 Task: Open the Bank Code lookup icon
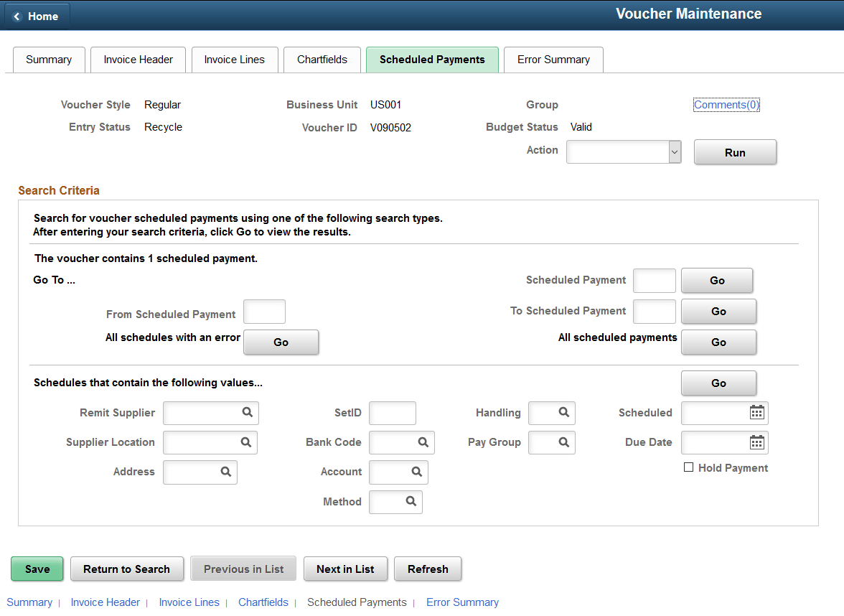tap(425, 442)
